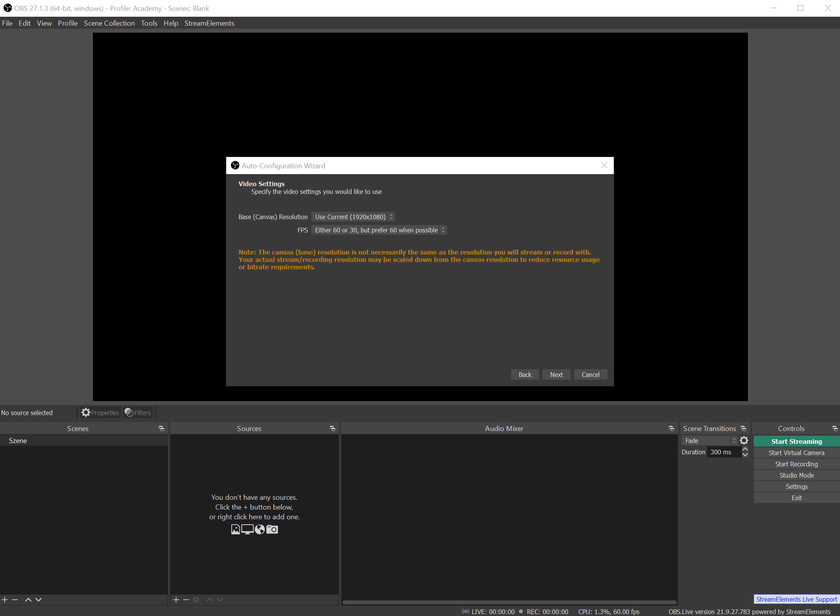Click the Audio Mixer panel expand icon
840x616 pixels.
[671, 428]
